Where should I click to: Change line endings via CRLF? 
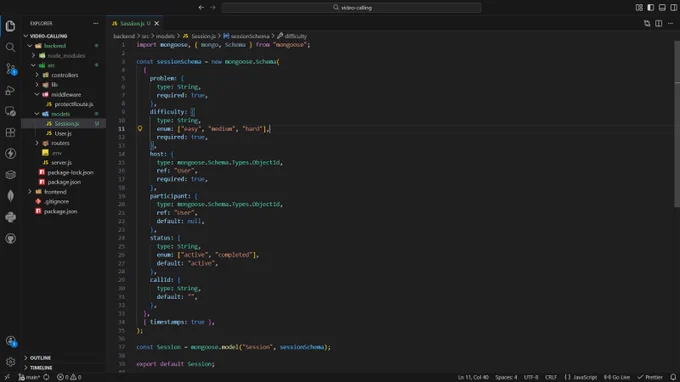click(x=551, y=377)
